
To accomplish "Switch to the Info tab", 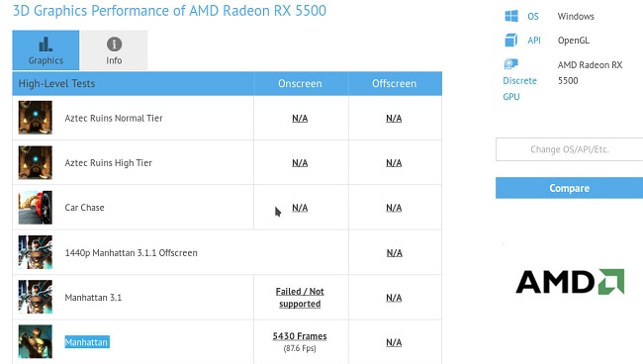I will point(114,50).
